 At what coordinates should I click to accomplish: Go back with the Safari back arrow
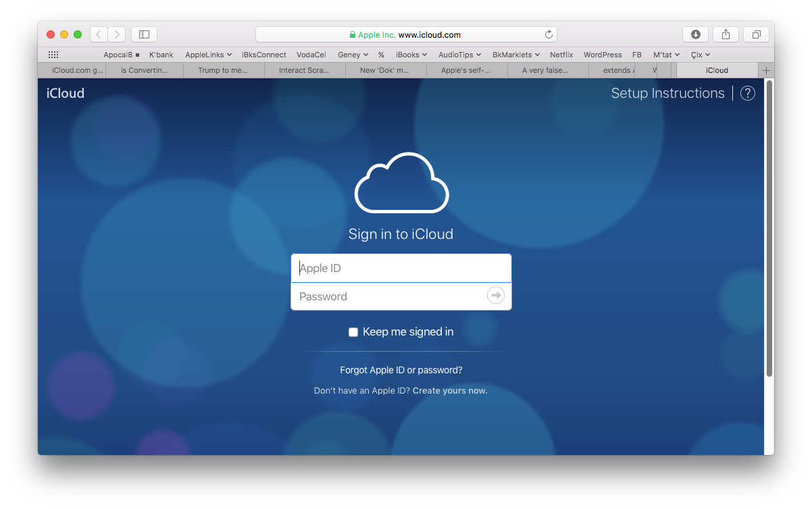[x=99, y=34]
